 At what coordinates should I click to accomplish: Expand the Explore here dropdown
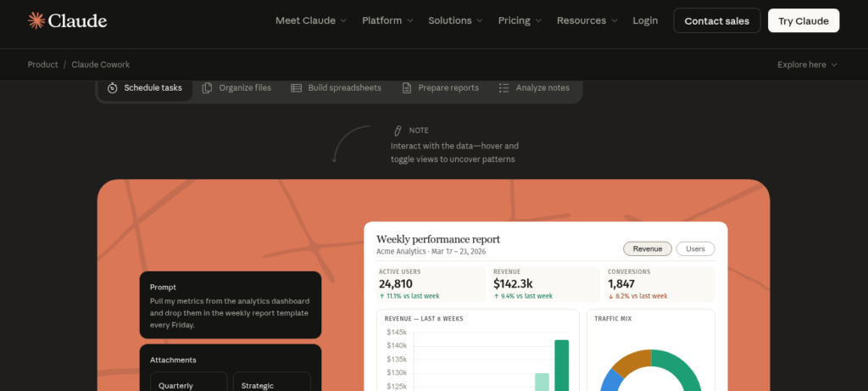click(x=807, y=64)
